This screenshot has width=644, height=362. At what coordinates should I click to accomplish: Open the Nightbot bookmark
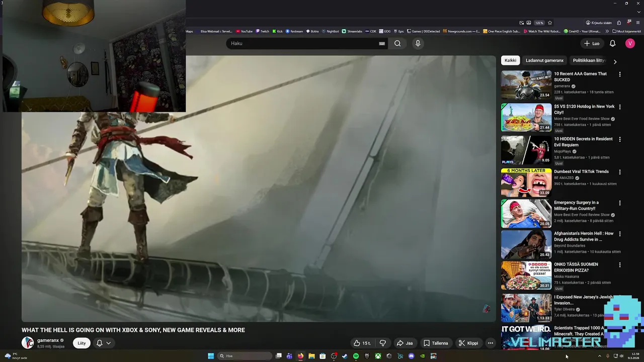tap(330, 31)
